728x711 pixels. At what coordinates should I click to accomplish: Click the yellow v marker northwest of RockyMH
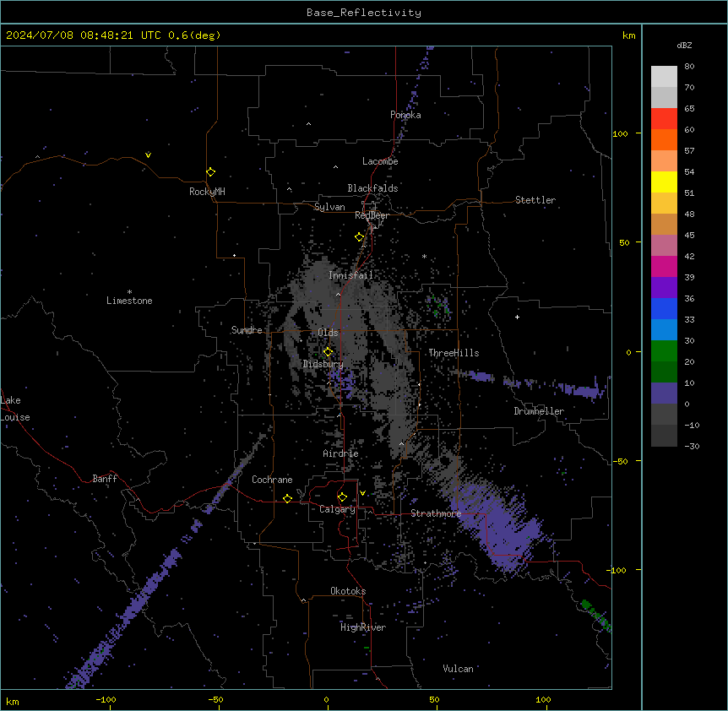tap(148, 155)
